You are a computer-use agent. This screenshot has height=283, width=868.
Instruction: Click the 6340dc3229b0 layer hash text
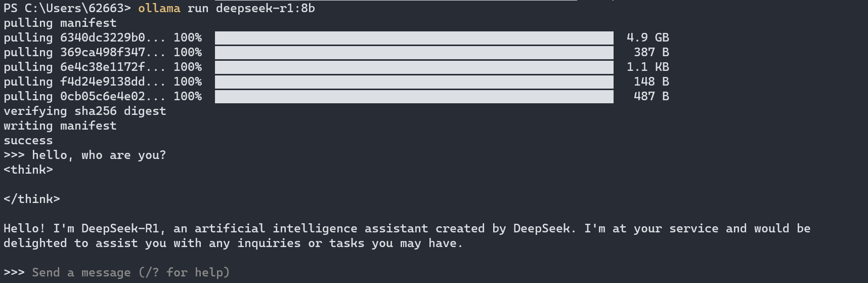click(x=103, y=37)
